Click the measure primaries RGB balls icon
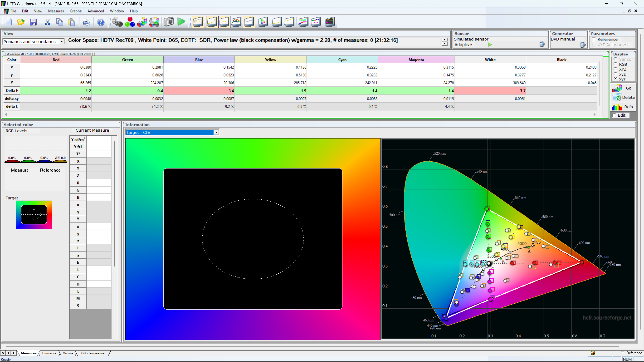 pyautogui.click(x=130, y=22)
